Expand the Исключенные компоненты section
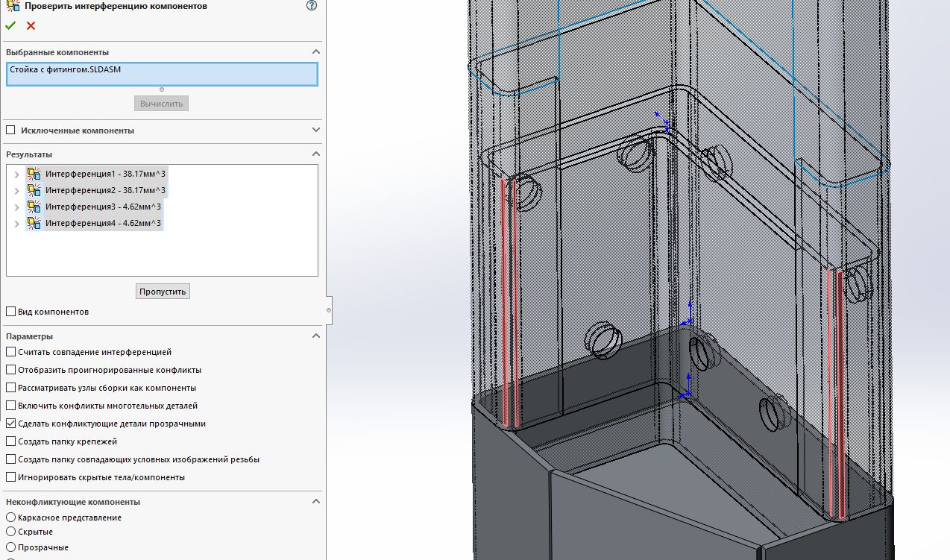 pyautogui.click(x=316, y=130)
